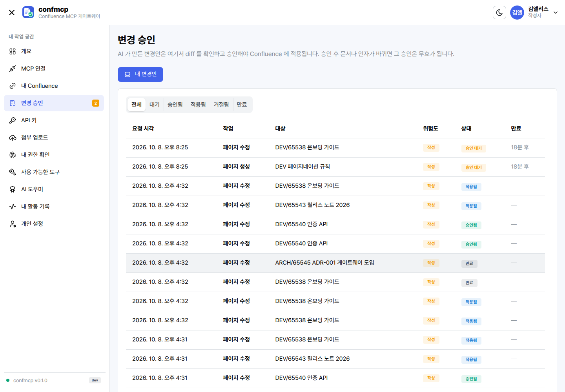Switch to the 만료 tab
This screenshot has height=392, width=565.
pyautogui.click(x=242, y=105)
